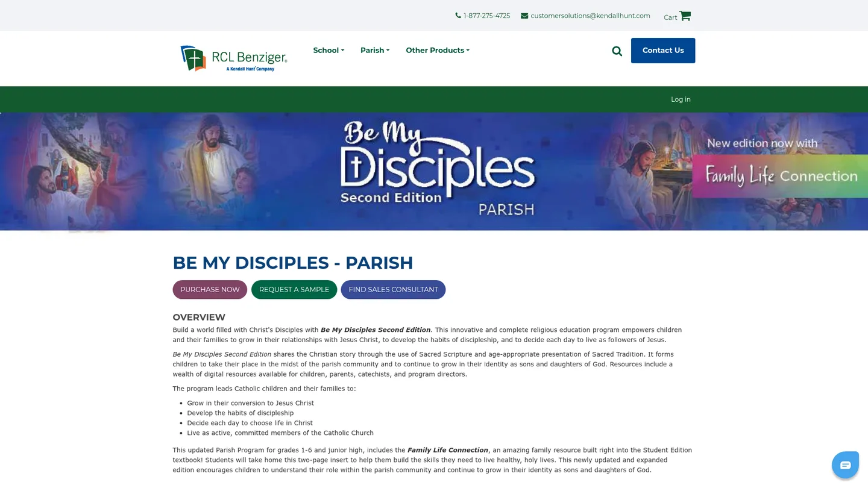This screenshot has width=868, height=488.
Task: Expand the Other Products dropdown menu
Action: click(x=438, y=51)
